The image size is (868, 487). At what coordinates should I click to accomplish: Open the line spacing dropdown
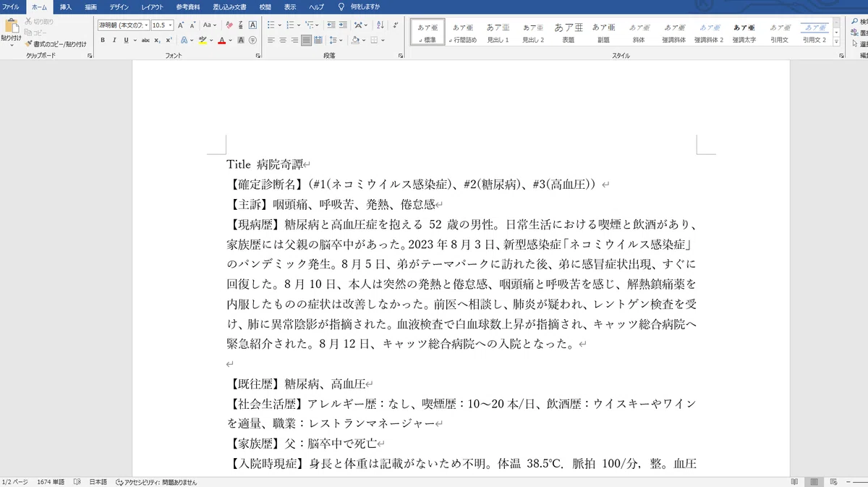tap(337, 41)
